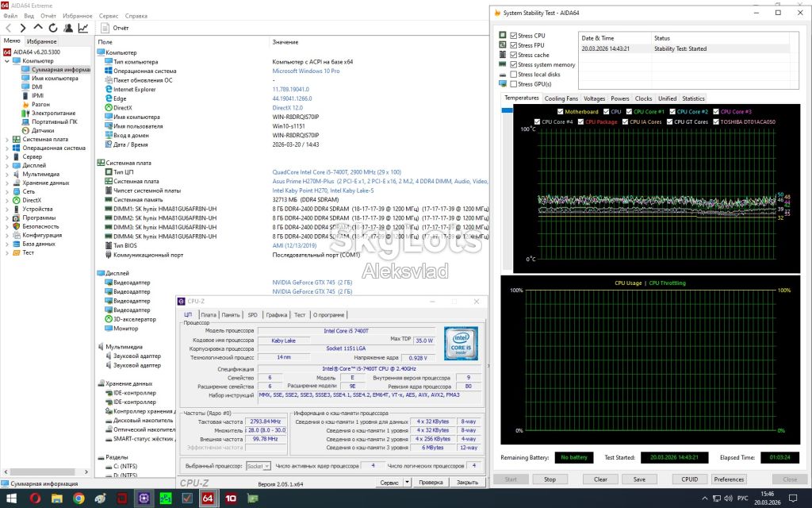
Task: Click the AIDA64 red 64 taskbar icon
Action: [208, 498]
